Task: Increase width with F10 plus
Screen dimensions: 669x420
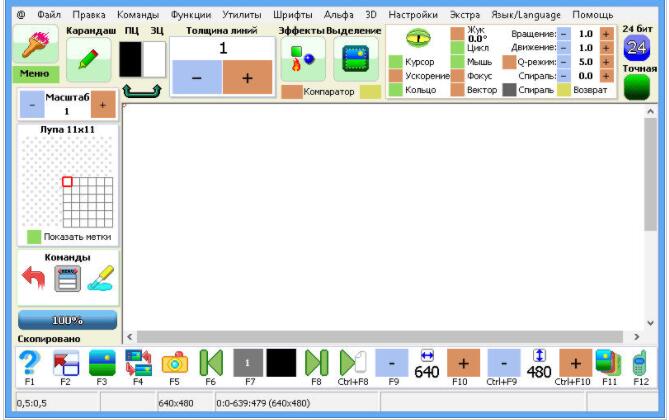Action: [463, 363]
